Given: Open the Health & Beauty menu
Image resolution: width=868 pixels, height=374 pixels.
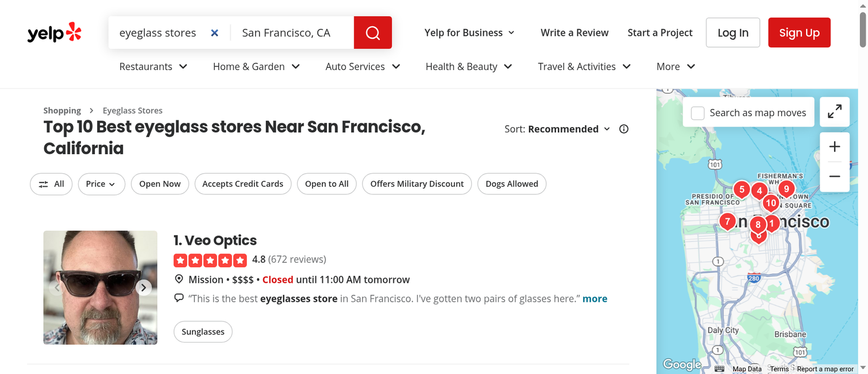Looking at the screenshot, I should (469, 67).
